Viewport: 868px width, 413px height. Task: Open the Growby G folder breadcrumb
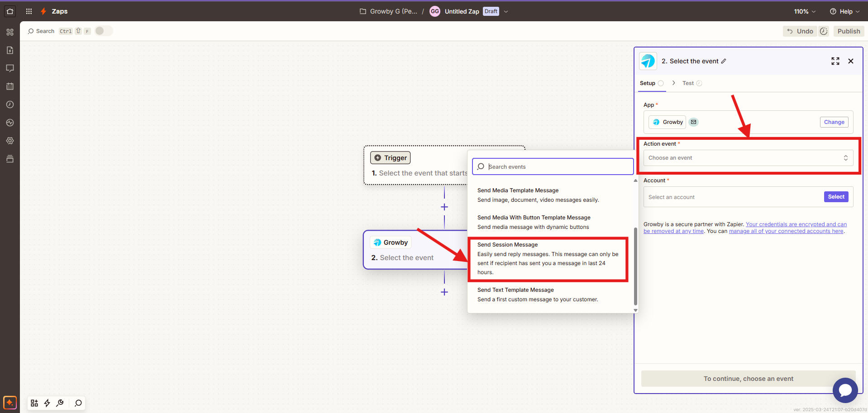(388, 11)
